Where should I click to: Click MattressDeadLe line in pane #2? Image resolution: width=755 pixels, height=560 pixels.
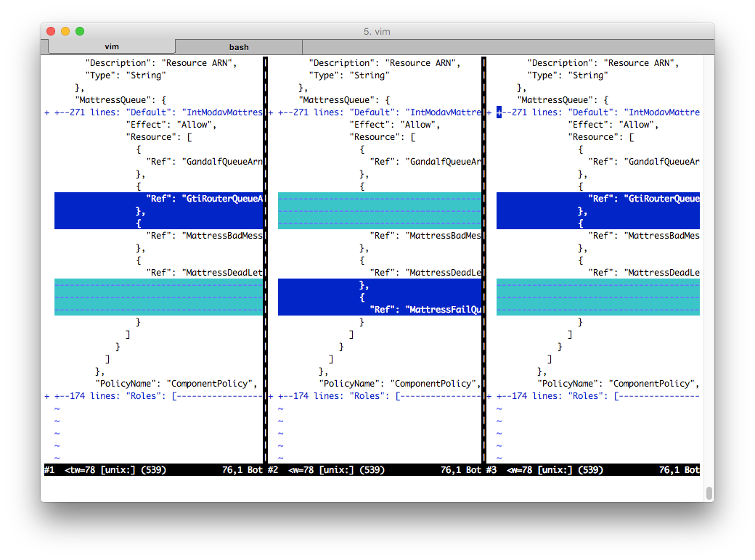coord(425,273)
